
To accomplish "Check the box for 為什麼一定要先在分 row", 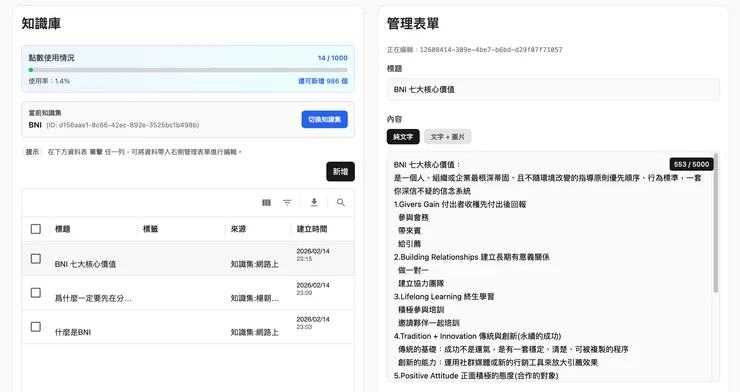I will point(35,292).
